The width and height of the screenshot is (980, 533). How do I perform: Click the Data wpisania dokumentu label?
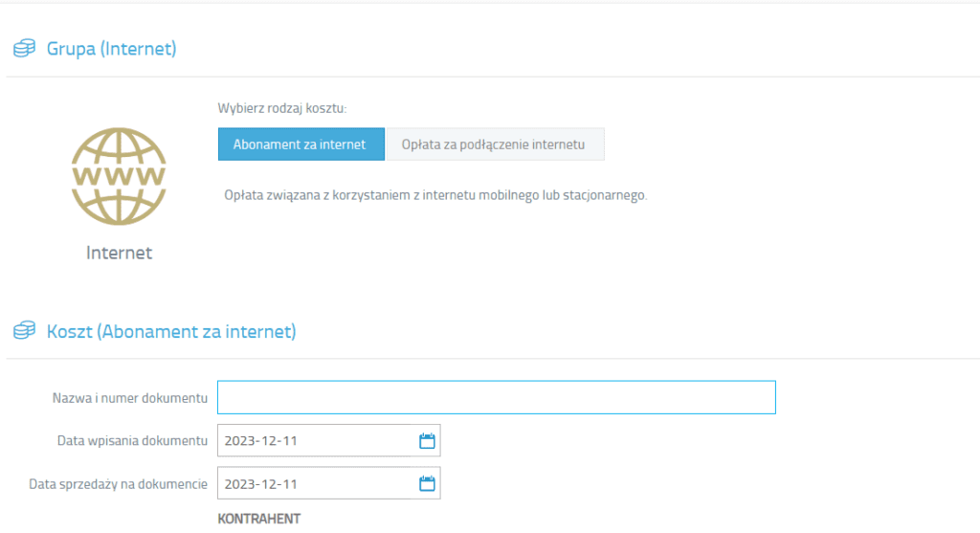pos(132,441)
